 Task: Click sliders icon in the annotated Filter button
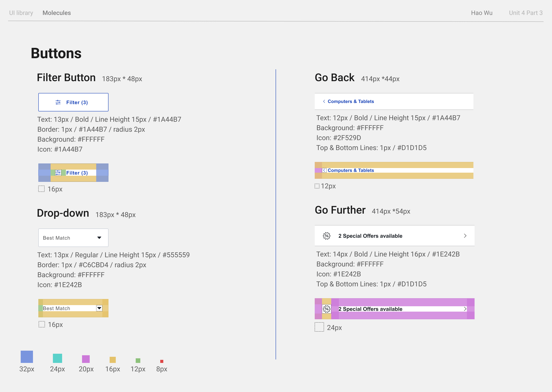(58, 173)
